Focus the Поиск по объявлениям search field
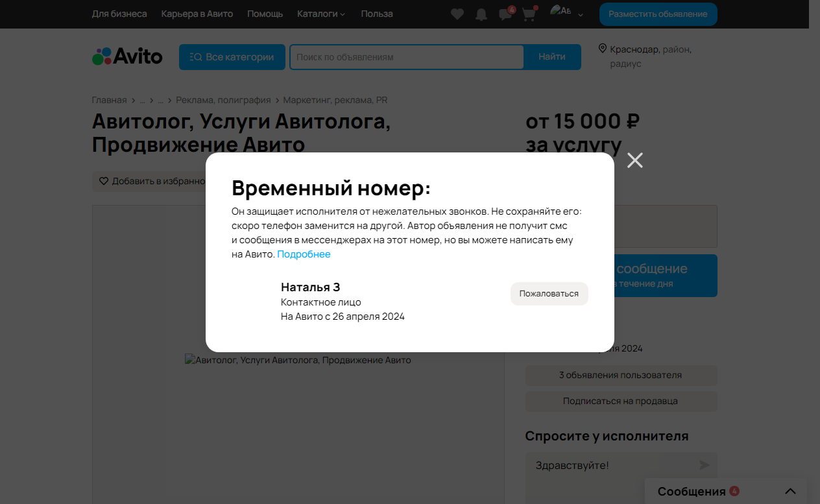This screenshot has height=504, width=820. (406, 57)
